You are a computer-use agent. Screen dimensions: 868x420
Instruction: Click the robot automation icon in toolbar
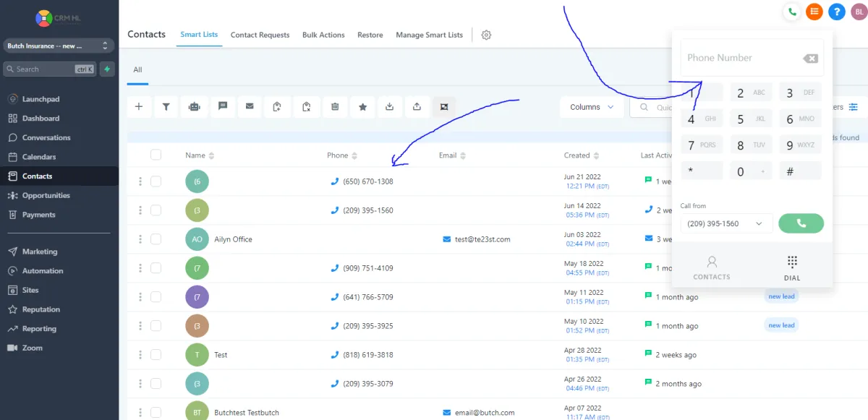click(194, 106)
